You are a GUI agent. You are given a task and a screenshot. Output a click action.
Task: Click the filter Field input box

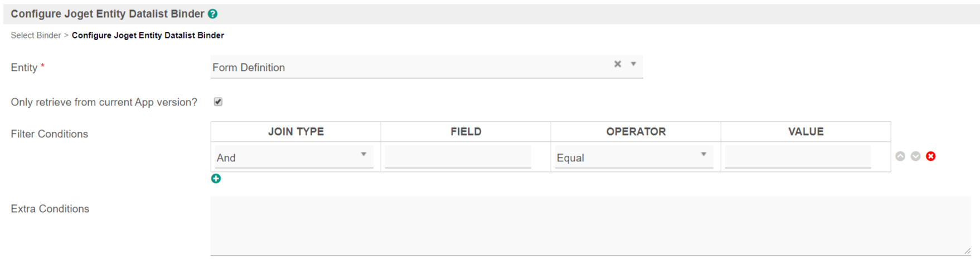[x=458, y=157]
